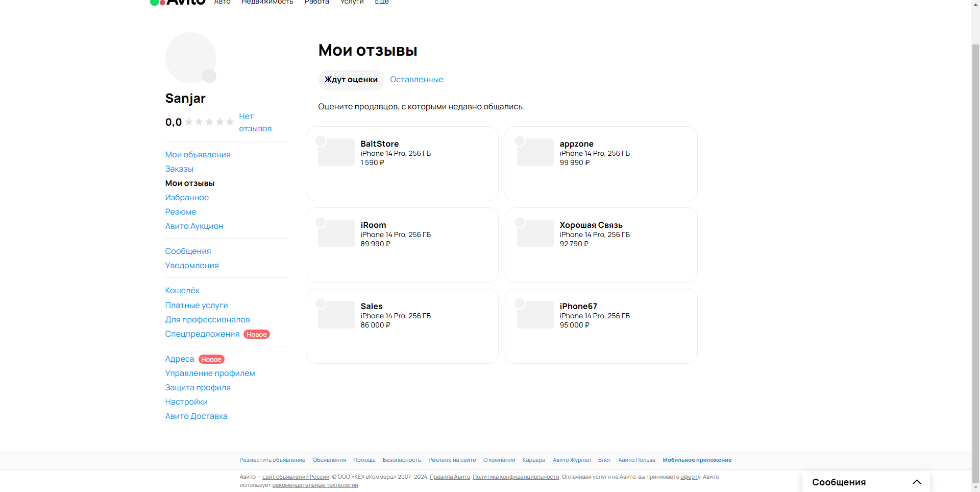Open Авито Польза footer link

click(637, 460)
